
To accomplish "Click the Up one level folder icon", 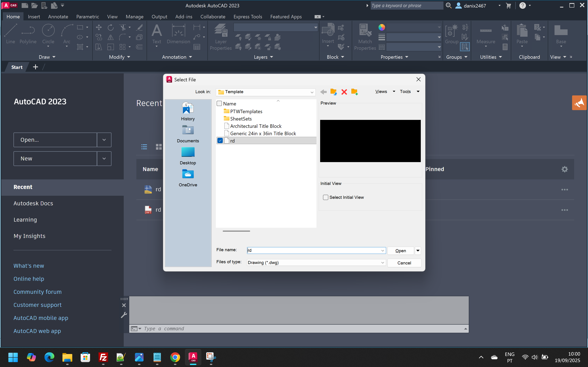I will pos(334,92).
